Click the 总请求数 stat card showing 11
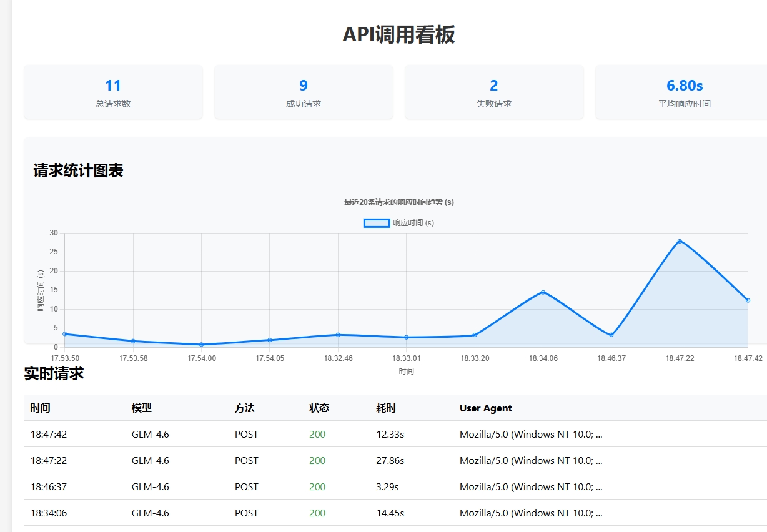The height and width of the screenshot is (532, 767). (113, 92)
